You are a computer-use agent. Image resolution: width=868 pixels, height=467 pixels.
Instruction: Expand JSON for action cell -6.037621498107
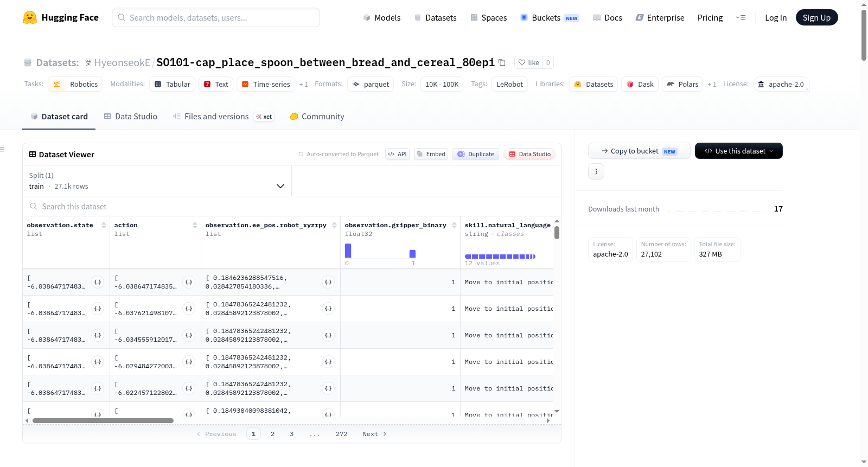click(x=189, y=309)
